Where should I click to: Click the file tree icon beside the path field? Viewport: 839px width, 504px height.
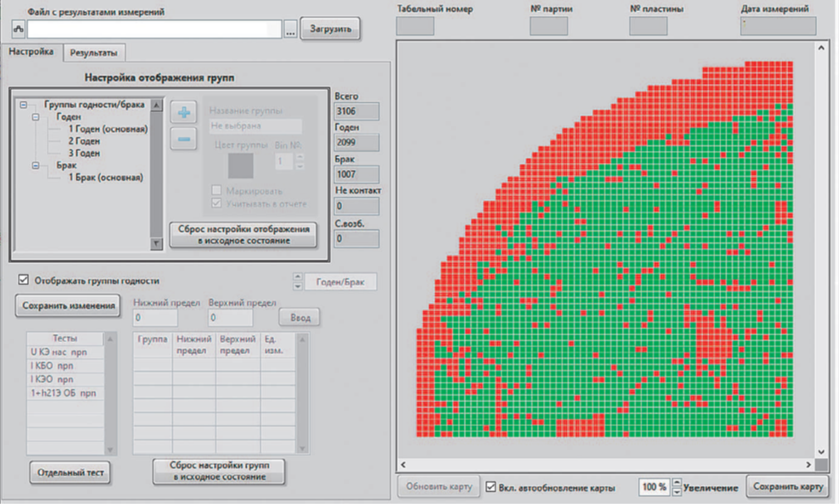[x=18, y=29]
